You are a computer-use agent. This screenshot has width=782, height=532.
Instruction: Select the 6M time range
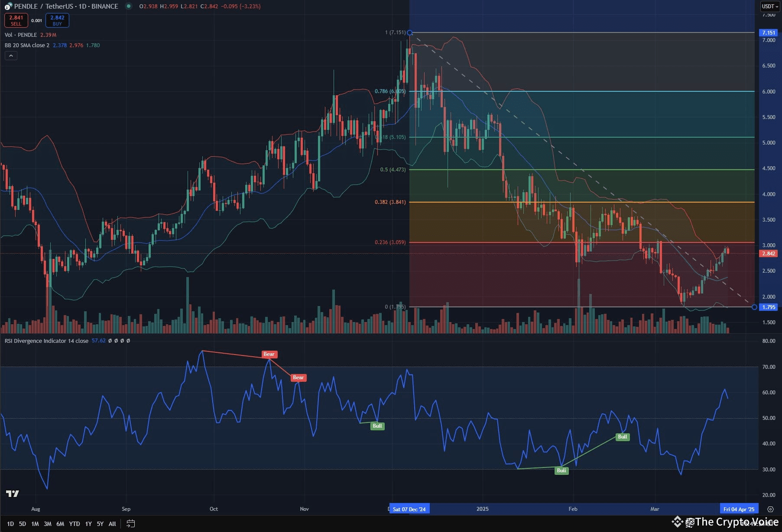(60, 524)
